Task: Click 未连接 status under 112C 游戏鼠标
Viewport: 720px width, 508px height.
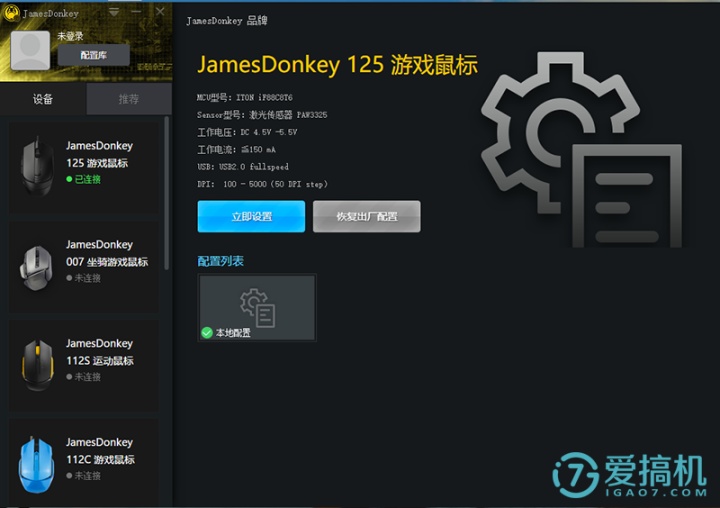Action: point(84,475)
